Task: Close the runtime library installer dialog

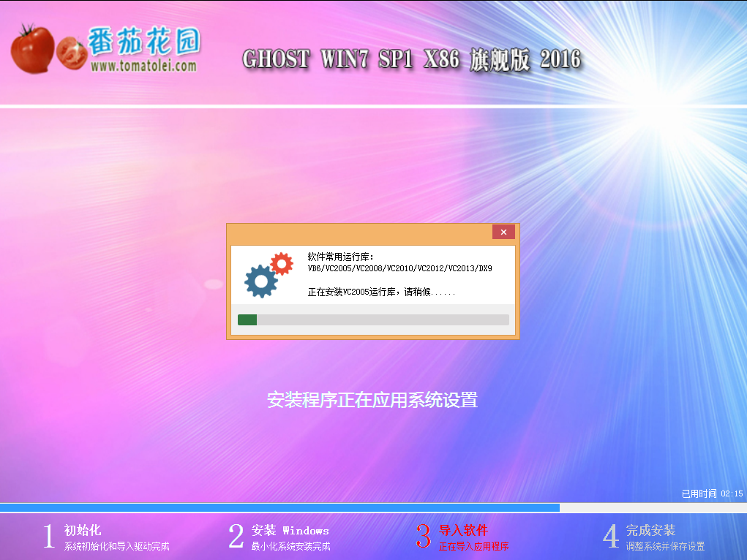Action: 503,232
